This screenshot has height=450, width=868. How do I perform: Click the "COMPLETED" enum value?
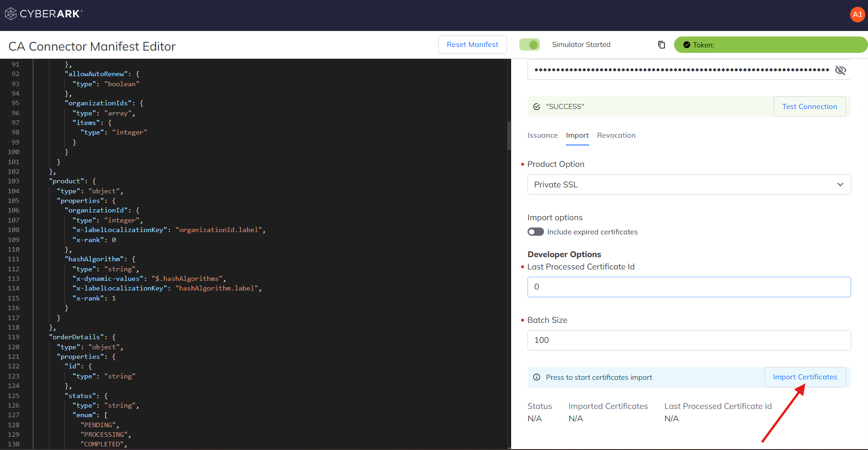(x=102, y=445)
